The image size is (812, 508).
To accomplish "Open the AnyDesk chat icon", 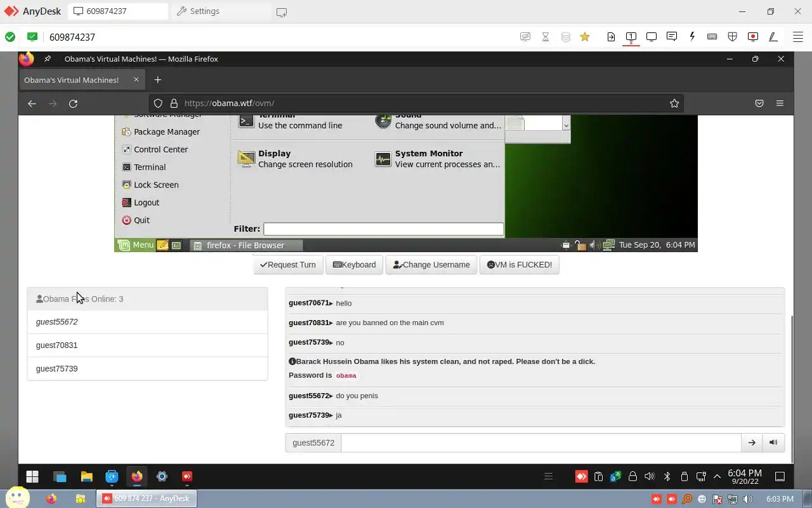I will [x=672, y=37].
